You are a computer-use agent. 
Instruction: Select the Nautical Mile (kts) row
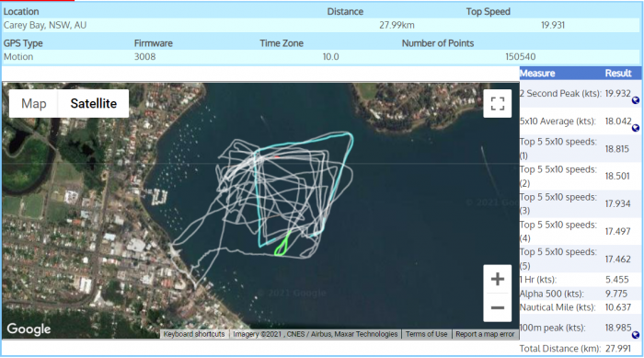pos(580,307)
